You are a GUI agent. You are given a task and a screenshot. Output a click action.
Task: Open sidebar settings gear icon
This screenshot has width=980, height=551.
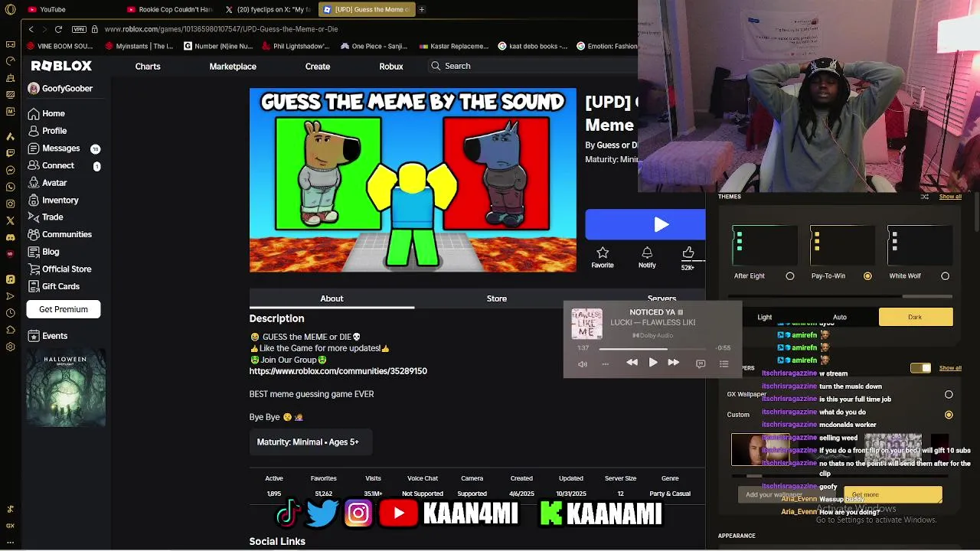point(10,347)
